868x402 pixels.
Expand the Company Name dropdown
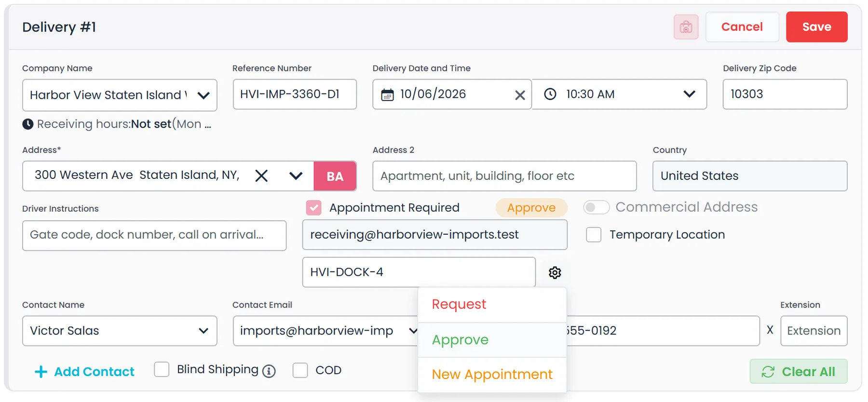[x=203, y=95]
